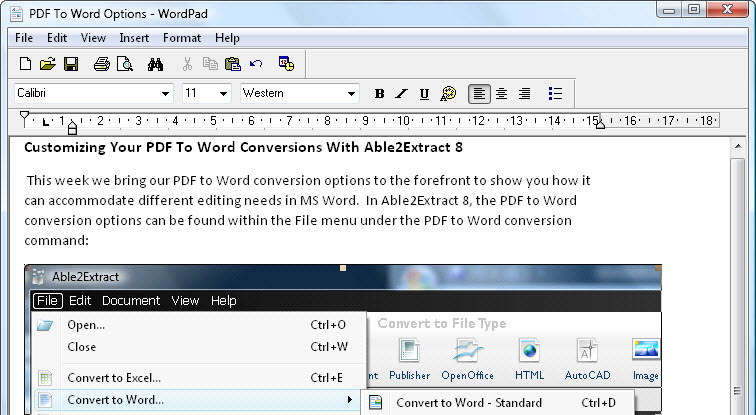Toggle Bold formatting
This screenshot has height=415, width=756.
pyautogui.click(x=379, y=94)
